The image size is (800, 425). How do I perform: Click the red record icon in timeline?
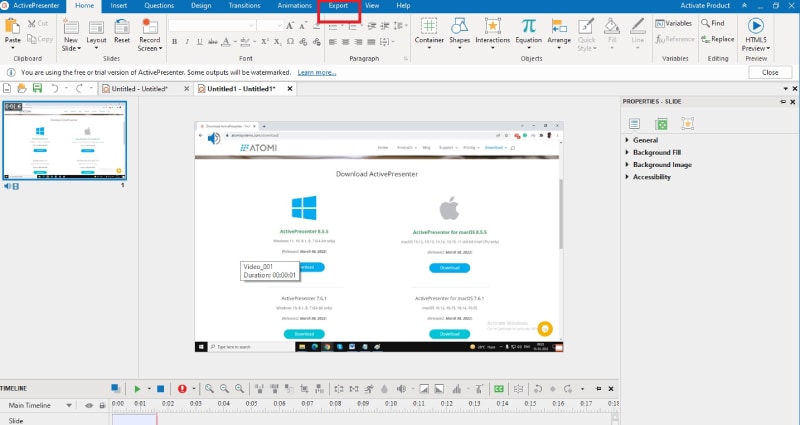click(182, 389)
